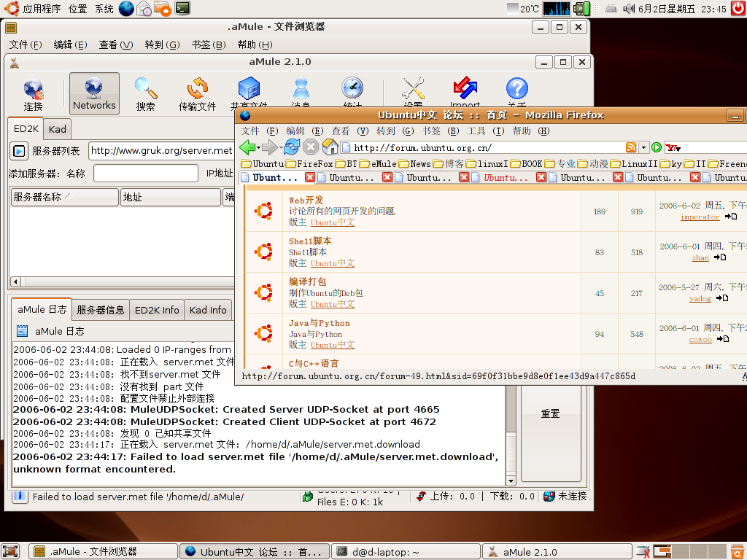The height and width of the screenshot is (560, 747).
Task: Reload the page in Firefox
Action: pyautogui.click(x=292, y=147)
